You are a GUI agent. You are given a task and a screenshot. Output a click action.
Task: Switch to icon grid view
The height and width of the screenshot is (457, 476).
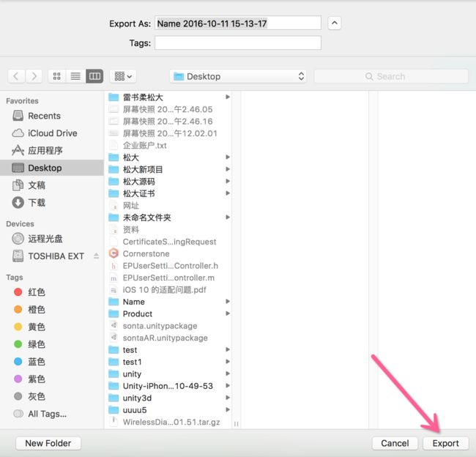tap(57, 76)
